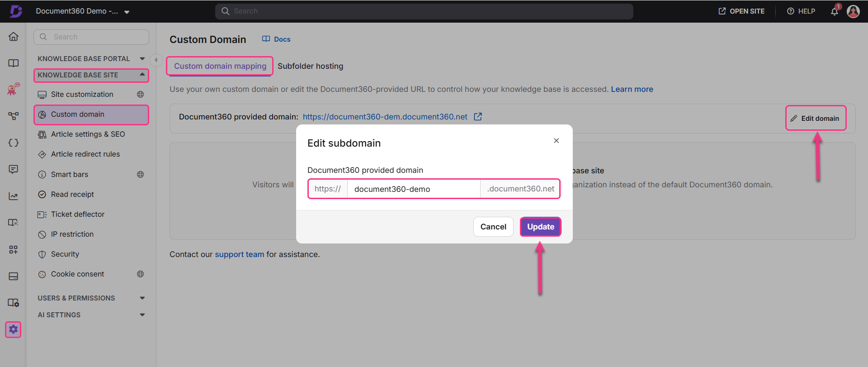Open the user profile avatar

[x=853, y=11]
